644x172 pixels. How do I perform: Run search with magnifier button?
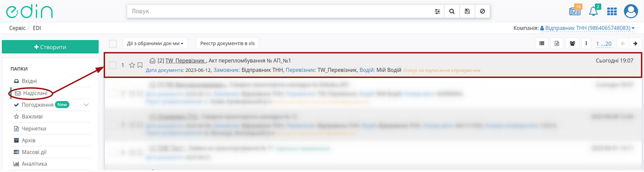click(x=452, y=11)
